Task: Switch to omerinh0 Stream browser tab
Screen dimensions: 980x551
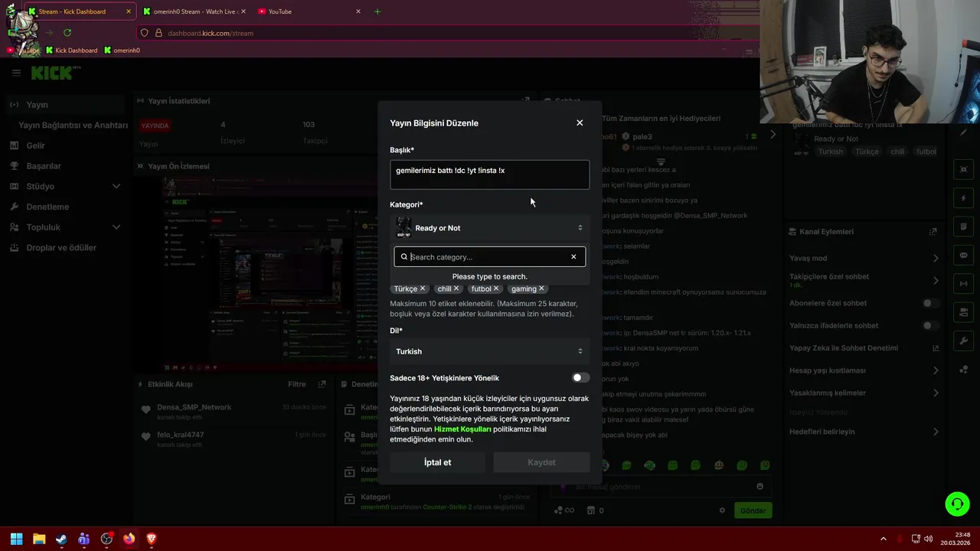Action: 195,11
